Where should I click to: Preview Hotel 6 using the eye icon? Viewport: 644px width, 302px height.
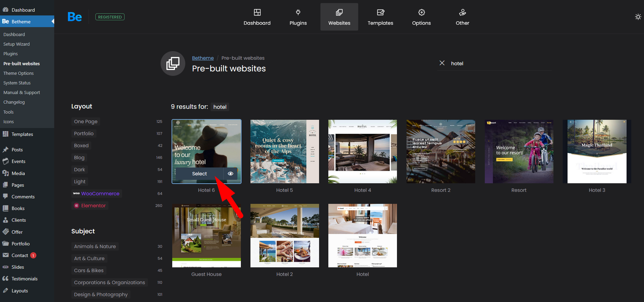click(x=231, y=174)
